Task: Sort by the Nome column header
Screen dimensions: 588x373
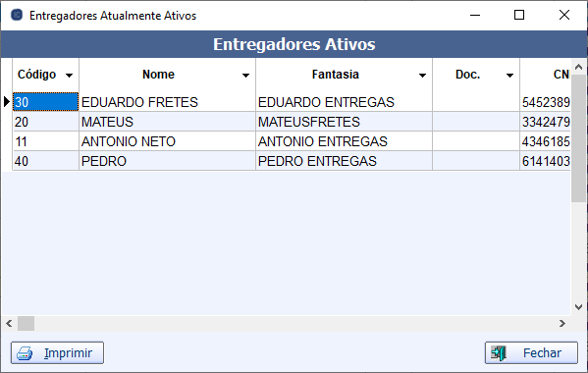Action: pos(158,75)
